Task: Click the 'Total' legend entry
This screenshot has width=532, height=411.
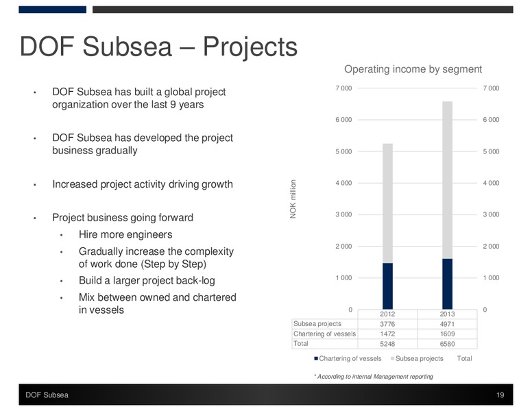Action: [x=464, y=358]
